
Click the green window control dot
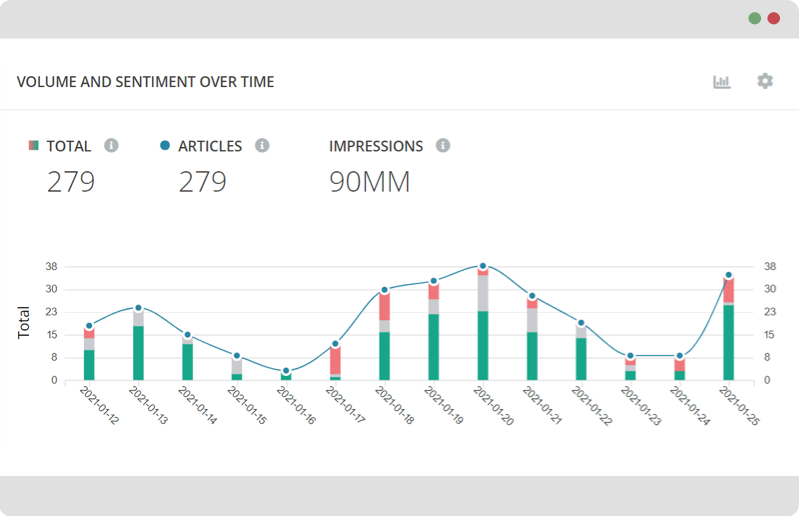pyautogui.click(x=755, y=18)
